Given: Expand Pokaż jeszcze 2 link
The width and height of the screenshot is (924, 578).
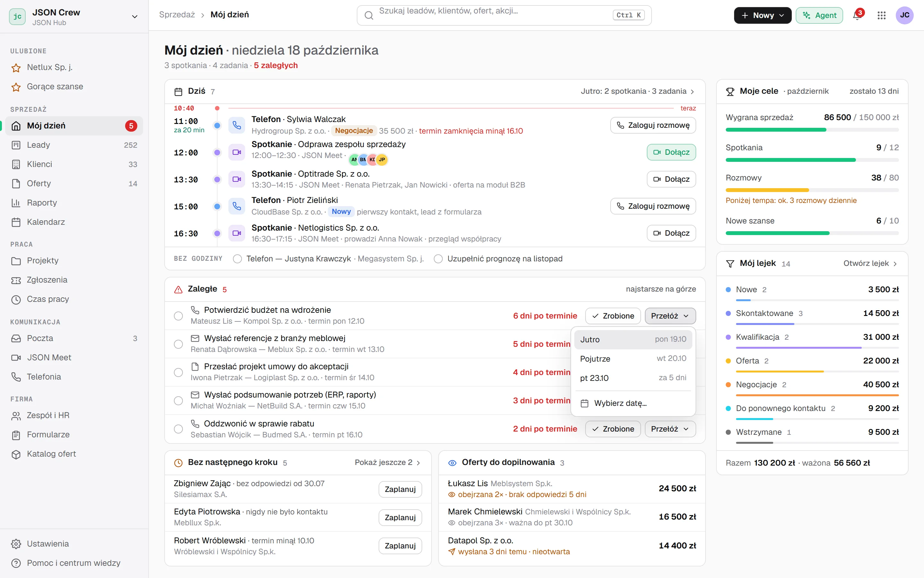Looking at the screenshot, I should point(388,462).
